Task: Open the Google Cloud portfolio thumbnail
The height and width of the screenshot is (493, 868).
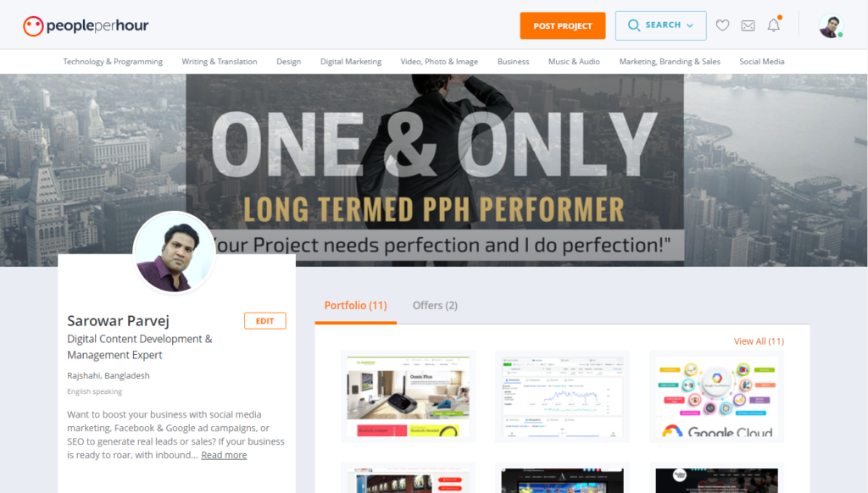Action: (x=717, y=396)
